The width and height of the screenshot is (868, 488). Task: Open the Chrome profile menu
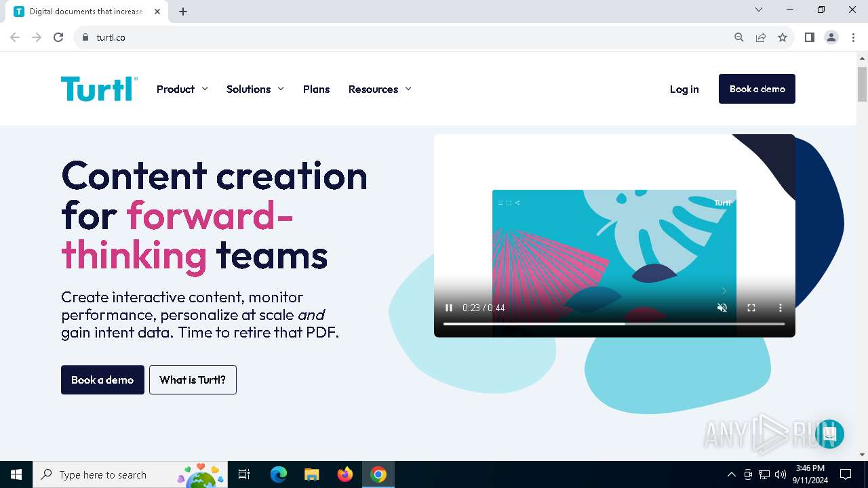(x=831, y=37)
